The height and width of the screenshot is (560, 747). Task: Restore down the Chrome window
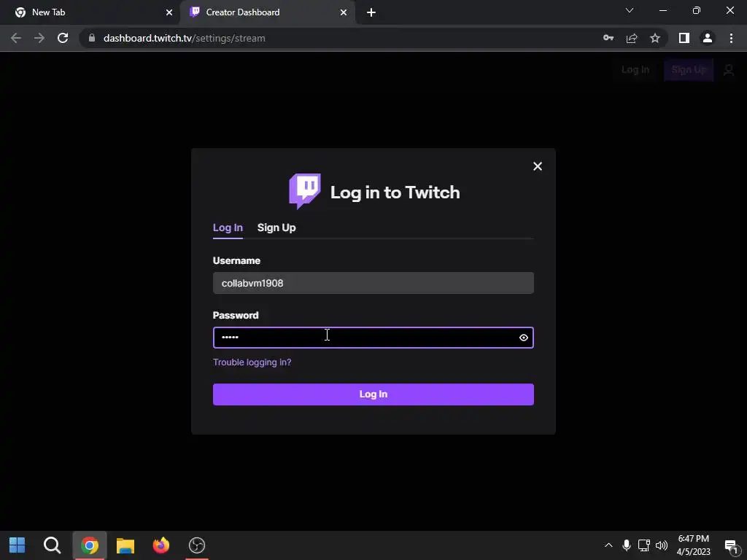point(697,10)
